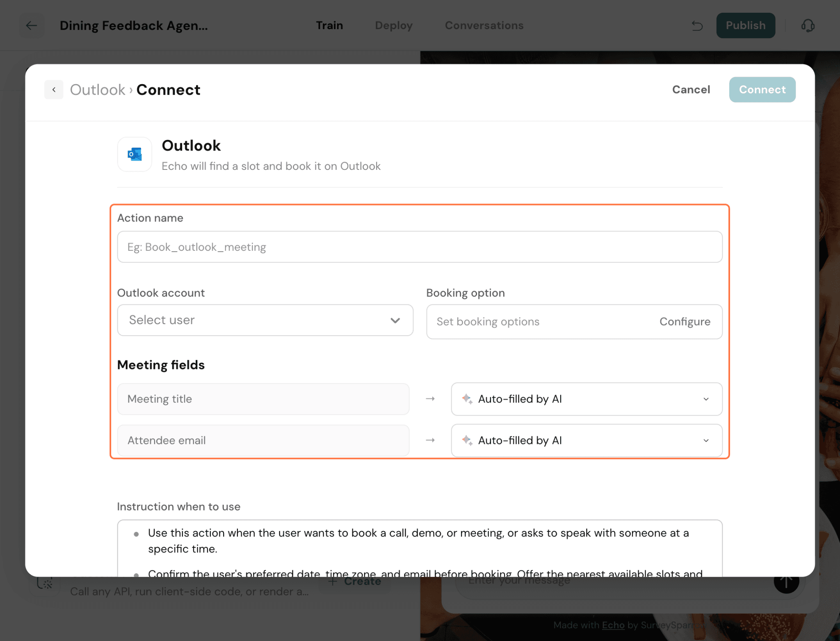Click the Instruction when to use label
This screenshot has width=840, height=641.
178,506
